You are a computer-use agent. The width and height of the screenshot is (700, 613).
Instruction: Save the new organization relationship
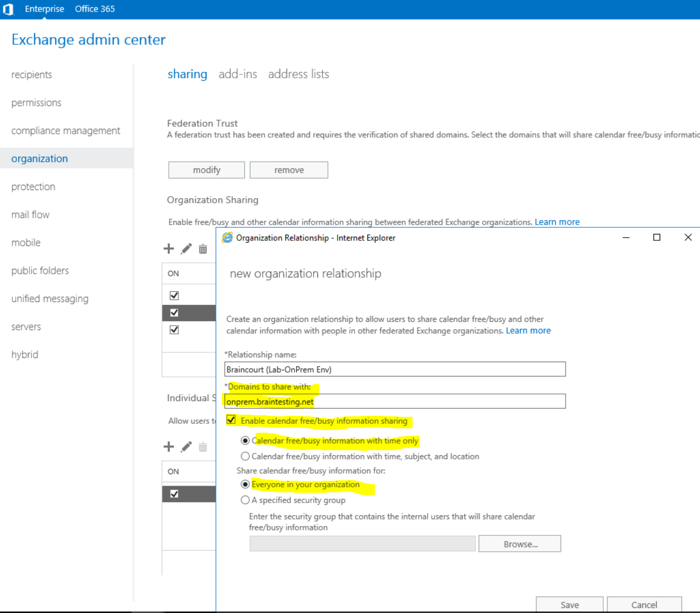(x=569, y=605)
